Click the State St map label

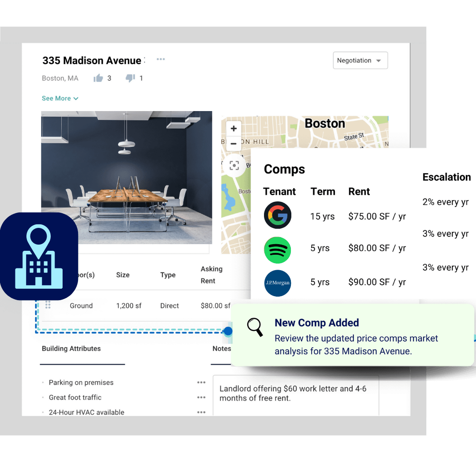tap(354, 137)
